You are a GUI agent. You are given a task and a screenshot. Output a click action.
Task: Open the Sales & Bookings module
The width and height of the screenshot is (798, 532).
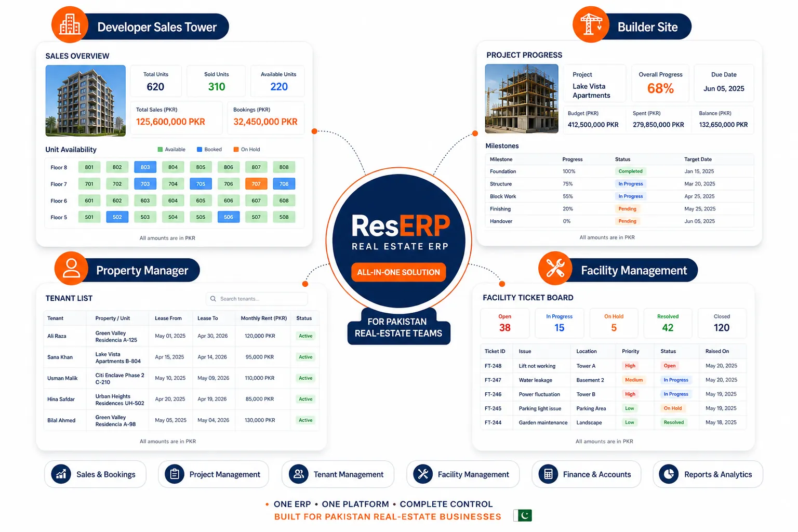[x=95, y=474]
